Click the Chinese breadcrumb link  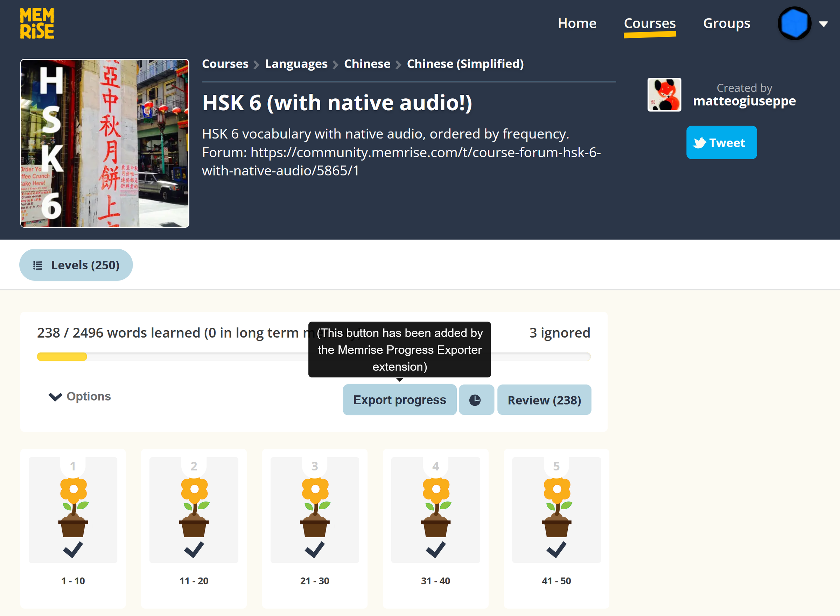[x=367, y=64]
